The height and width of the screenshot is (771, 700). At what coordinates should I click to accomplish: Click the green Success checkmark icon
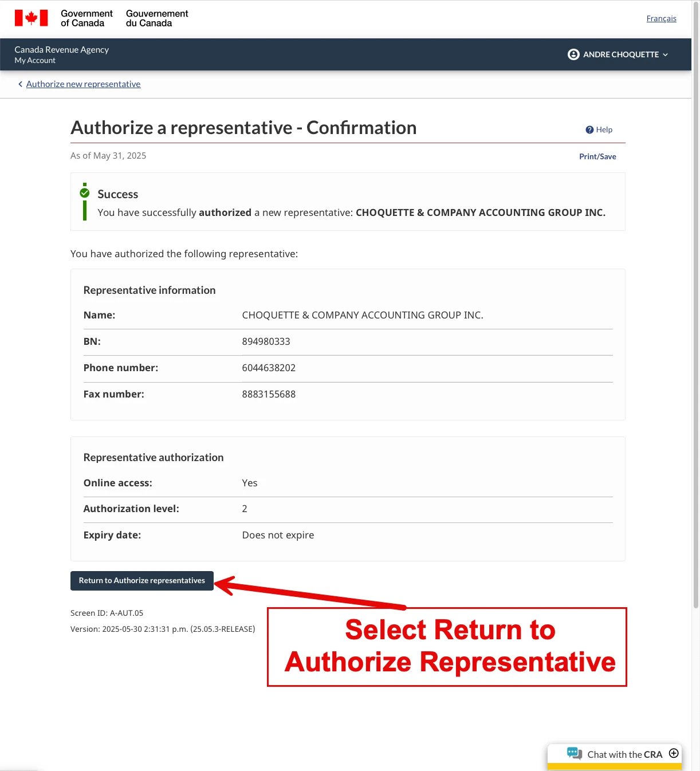click(x=85, y=193)
